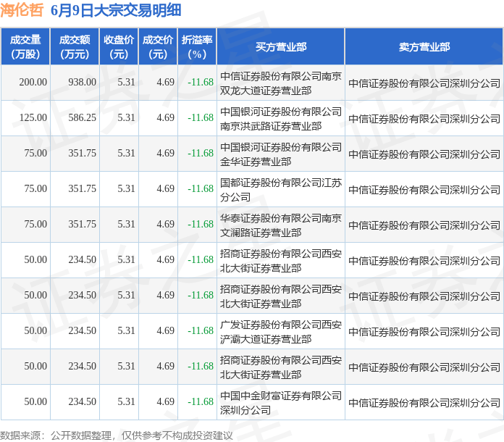This screenshot has width=504, height=442.
Task: Select the 成交量(万股) column header
Action: pos(25,47)
